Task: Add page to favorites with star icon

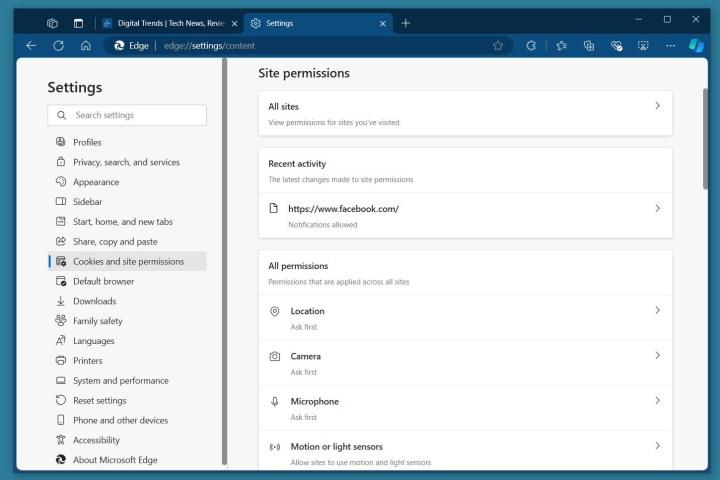Action: (498, 45)
